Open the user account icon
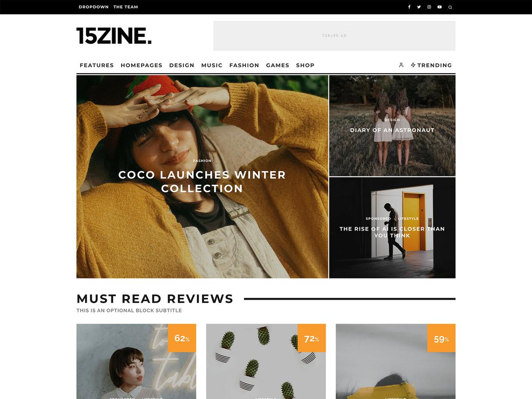 pos(401,65)
